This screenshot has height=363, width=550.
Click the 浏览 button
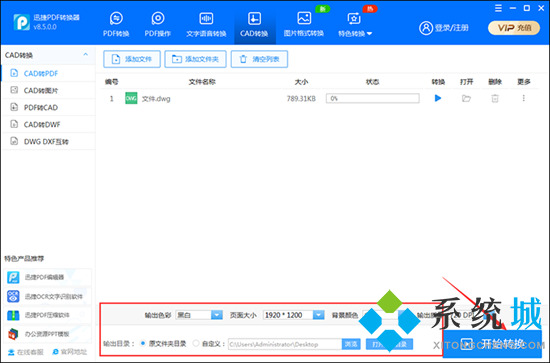[x=351, y=344]
